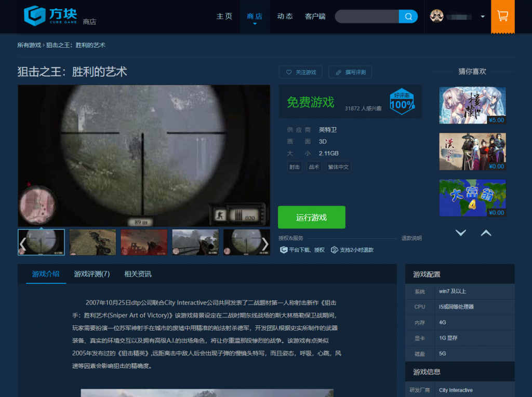Image resolution: width=532 pixels, height=397 pixels.
Task: Select the 战术 tag
Action: [x=314, y=167]
